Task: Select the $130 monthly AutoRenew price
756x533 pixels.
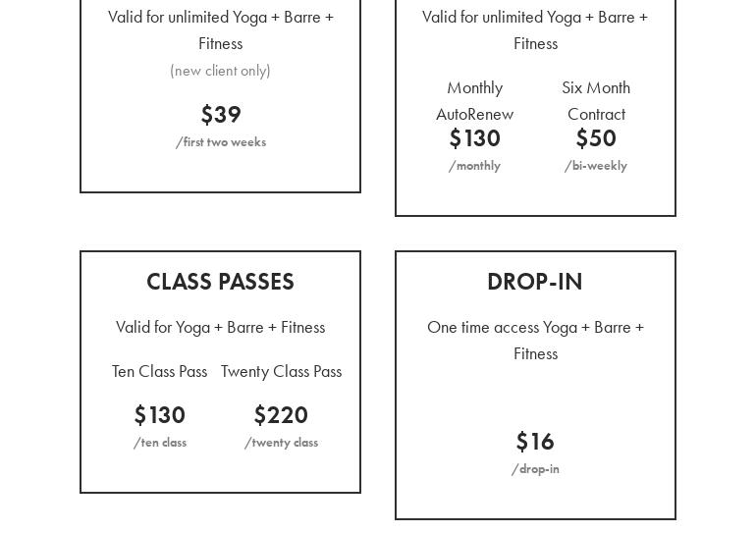Action: coord(475,138)
